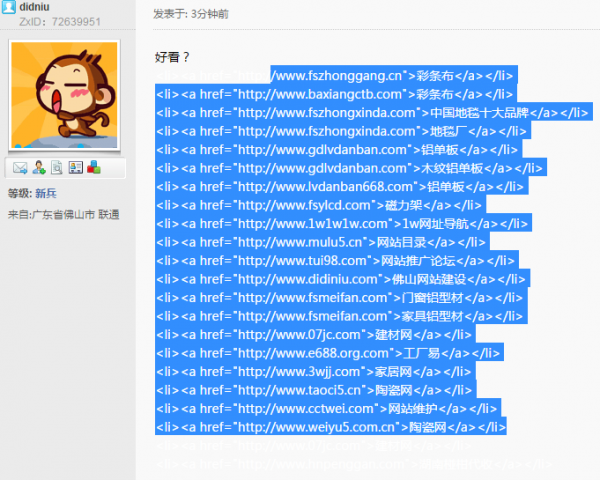Open the monkey avatar image of didniu
The width and height of the screenshot is (600, 480).
(x=64, y=95)
